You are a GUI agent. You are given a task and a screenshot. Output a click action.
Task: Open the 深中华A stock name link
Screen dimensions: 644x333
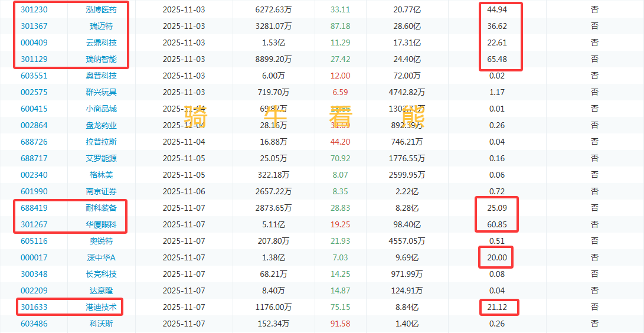point(101,257)
